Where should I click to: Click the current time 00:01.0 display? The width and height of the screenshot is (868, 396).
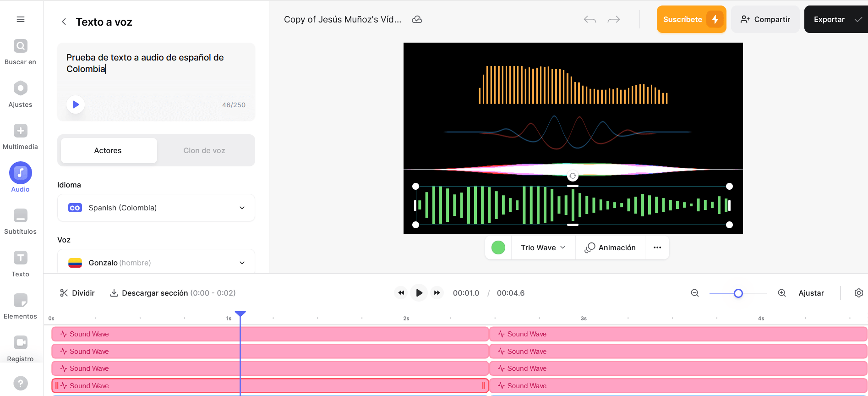tap(466, 293)
